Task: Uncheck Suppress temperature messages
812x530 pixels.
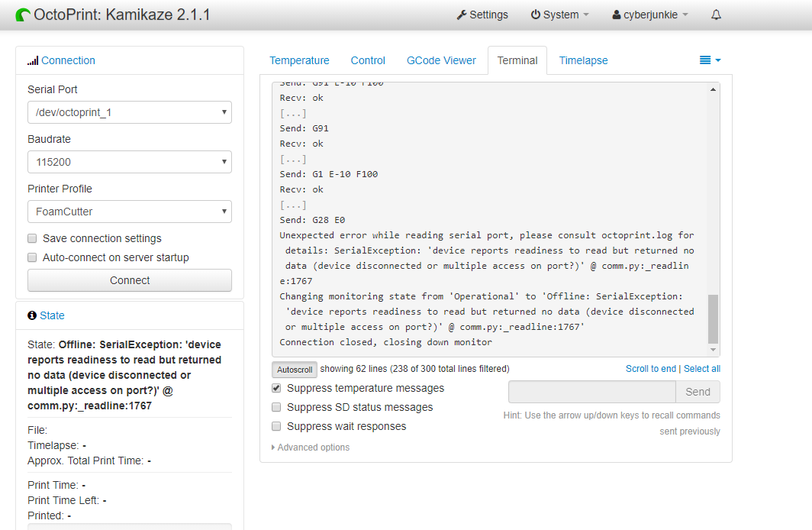Action: [x=276, y=388]
